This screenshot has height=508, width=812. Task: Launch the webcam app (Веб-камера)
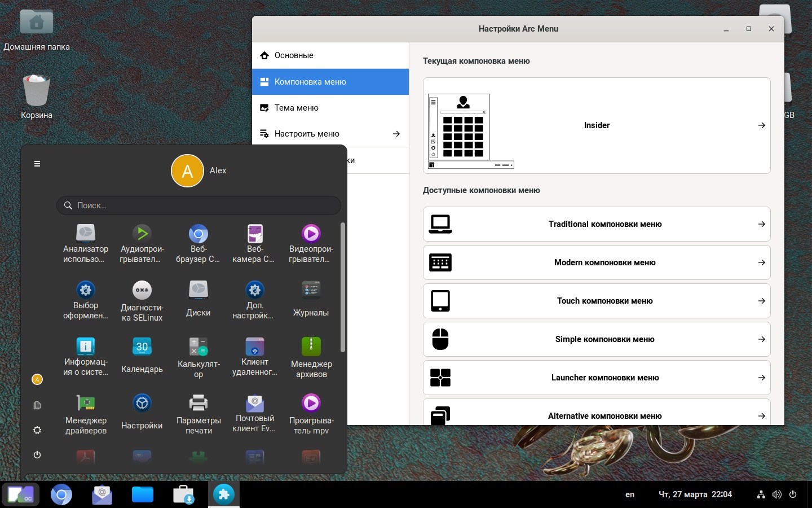[x=255, y=244]
